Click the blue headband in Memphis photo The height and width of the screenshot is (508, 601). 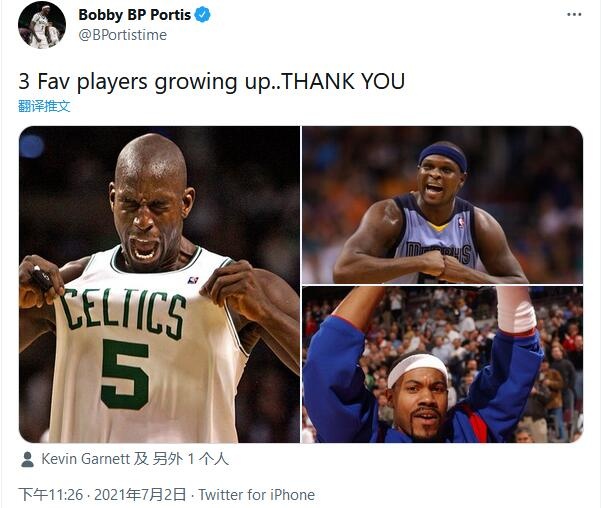[x=443, y=155]
